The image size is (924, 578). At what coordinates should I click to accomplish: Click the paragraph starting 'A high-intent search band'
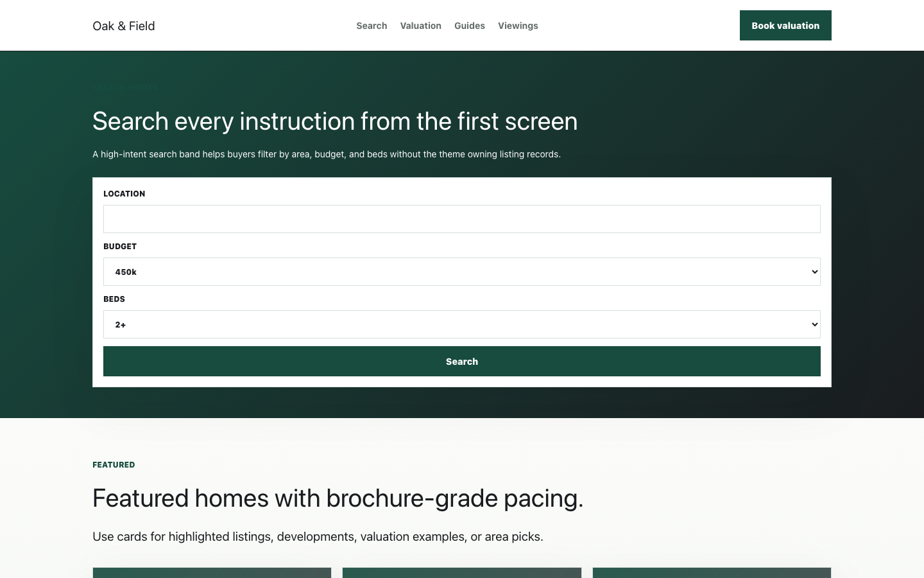click(x=327, y=154)
